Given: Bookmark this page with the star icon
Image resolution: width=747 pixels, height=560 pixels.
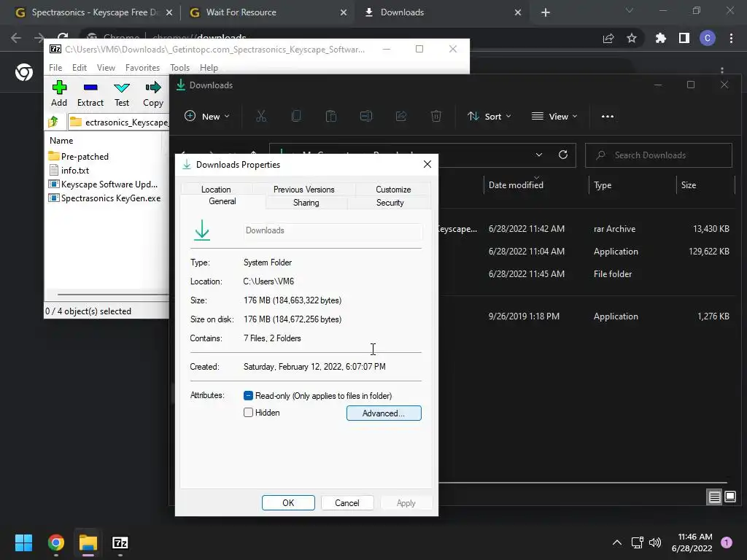Looking at the screenshot, I should coord(632,38).
